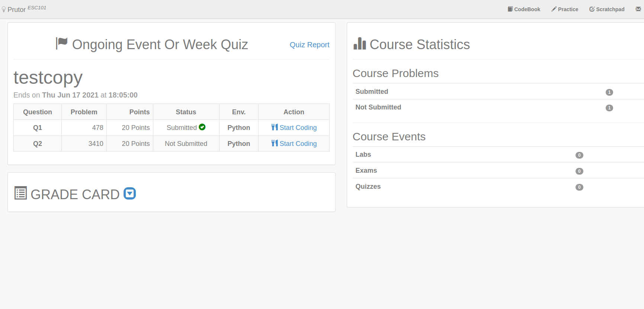
Task: Click the flag icon beside Ongoing Event
Action: click(61, 43)
